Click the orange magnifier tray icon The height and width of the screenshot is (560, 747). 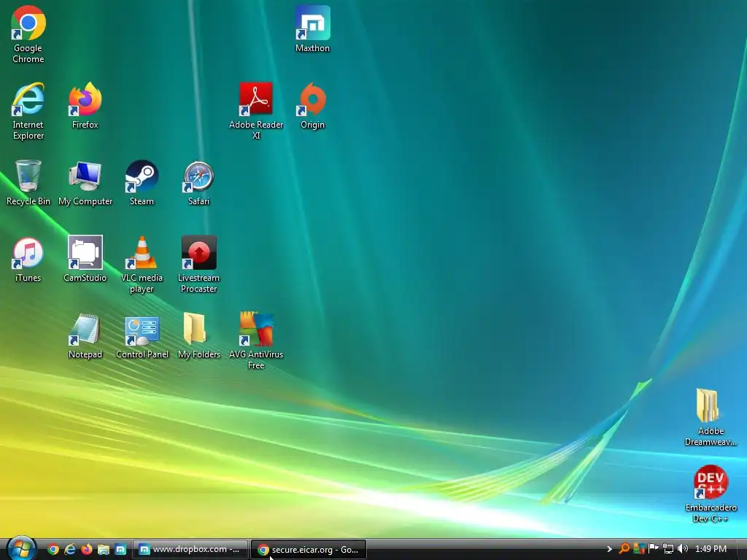click(x=624, y=549)
